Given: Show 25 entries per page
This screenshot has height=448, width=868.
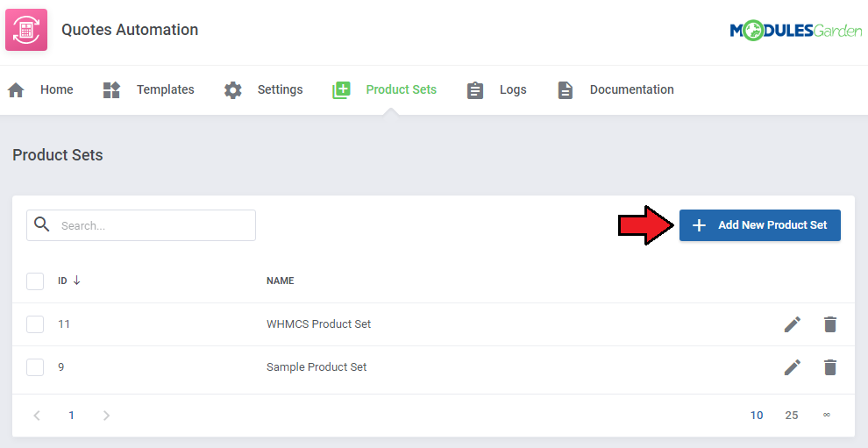Looking at the screenshot, I should coord(792,416).
